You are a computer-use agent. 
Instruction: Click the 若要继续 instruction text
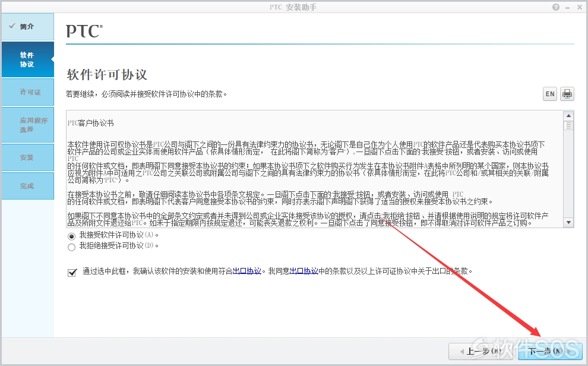pyautogui.click(x=146, y=94)
